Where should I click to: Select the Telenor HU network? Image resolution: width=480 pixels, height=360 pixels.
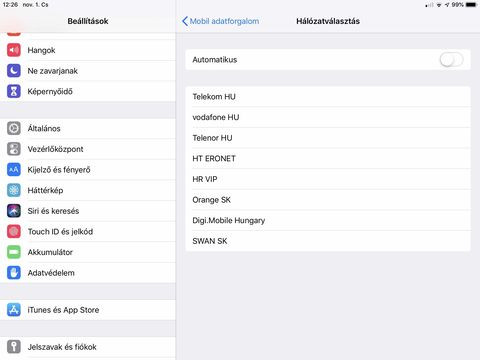point(328,138)
